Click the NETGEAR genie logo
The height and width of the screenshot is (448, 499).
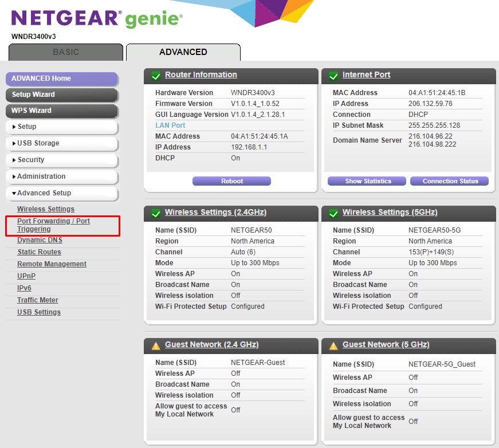coord(97,18)
